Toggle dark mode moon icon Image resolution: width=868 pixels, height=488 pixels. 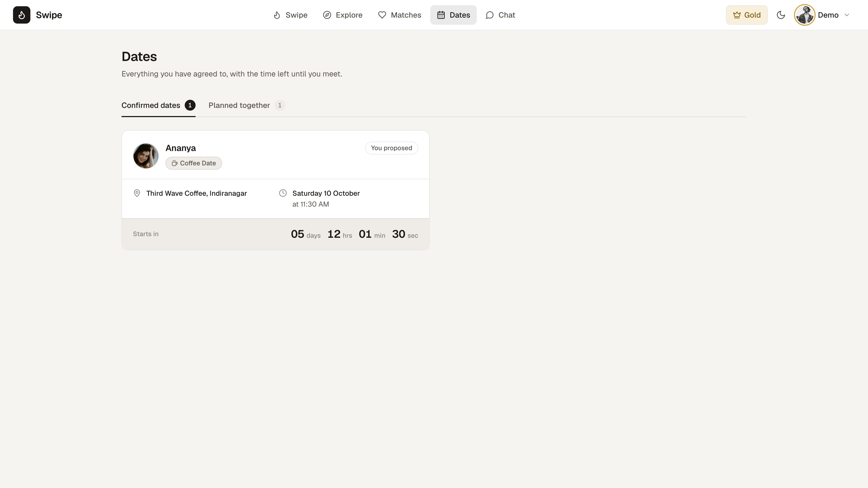(781, 15)
